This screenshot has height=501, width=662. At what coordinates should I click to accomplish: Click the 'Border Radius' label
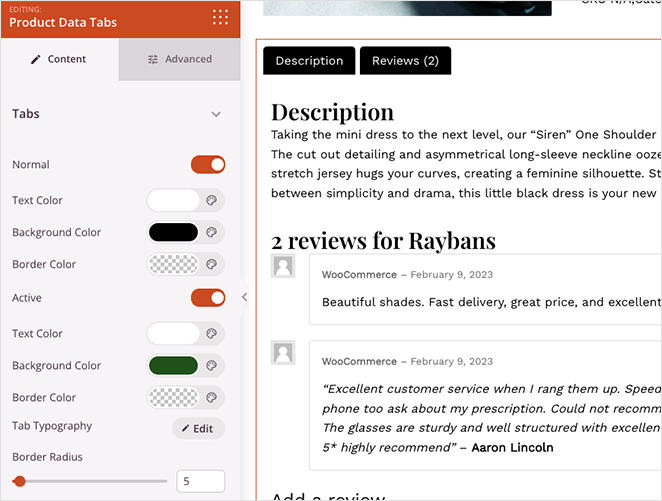(x=47, y=457)
